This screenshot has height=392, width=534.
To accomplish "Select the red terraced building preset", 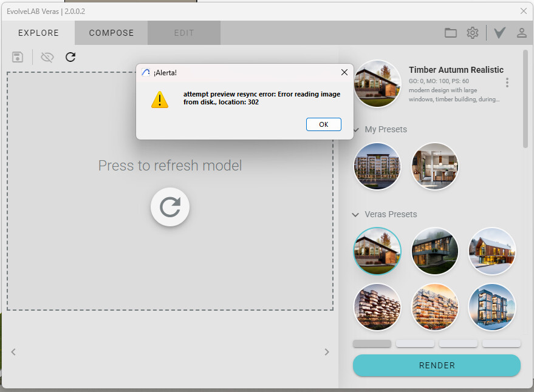I will tap(377, 307).
